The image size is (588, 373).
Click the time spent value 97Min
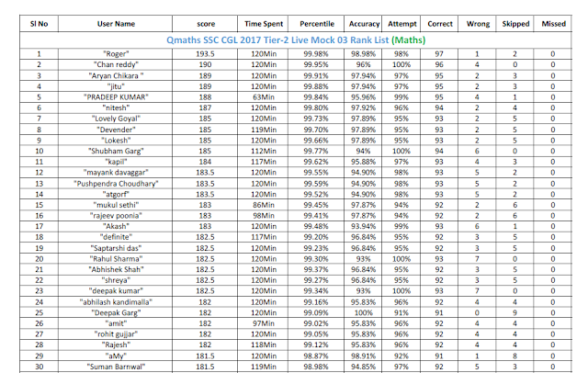[x=264, y=323]
